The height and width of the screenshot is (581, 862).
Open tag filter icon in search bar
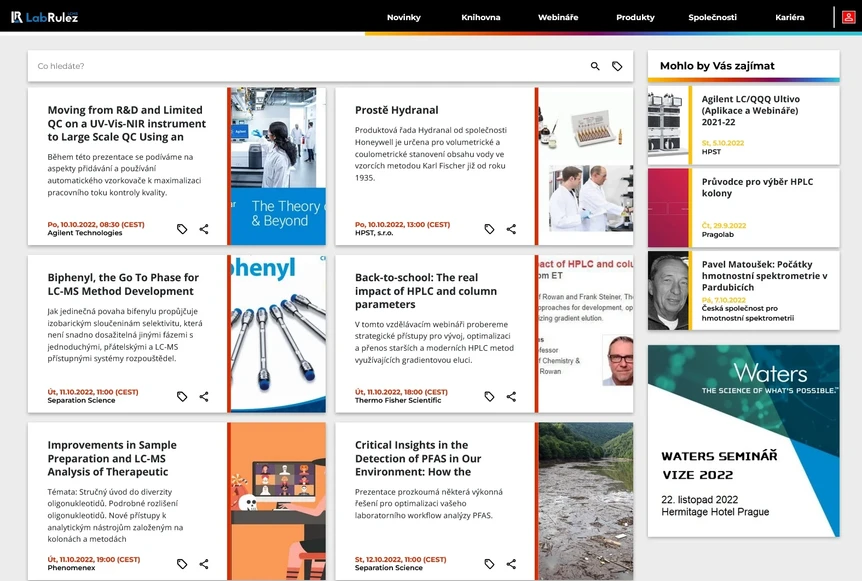tap(617, 66)
